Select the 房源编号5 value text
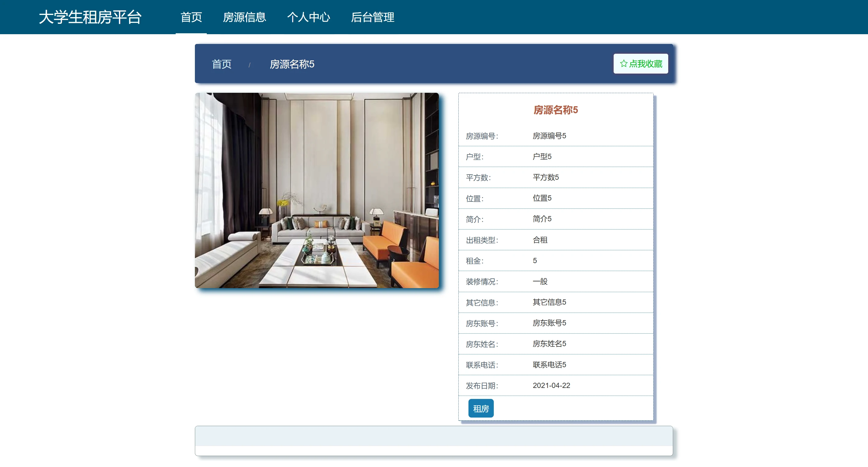868x467 pixels. pos(549,136)
